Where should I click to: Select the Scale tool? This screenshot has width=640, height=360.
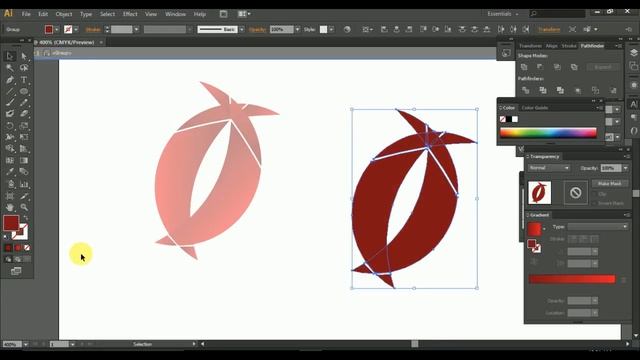point(24,126)
